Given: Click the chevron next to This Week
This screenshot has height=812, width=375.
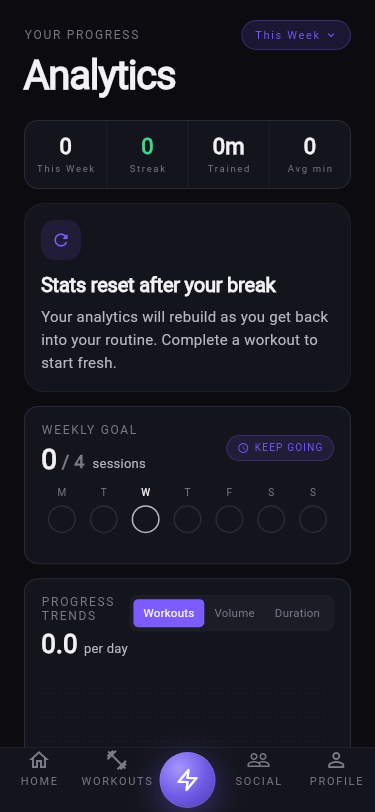Looking at the screenshot, I should pos(331,35).
